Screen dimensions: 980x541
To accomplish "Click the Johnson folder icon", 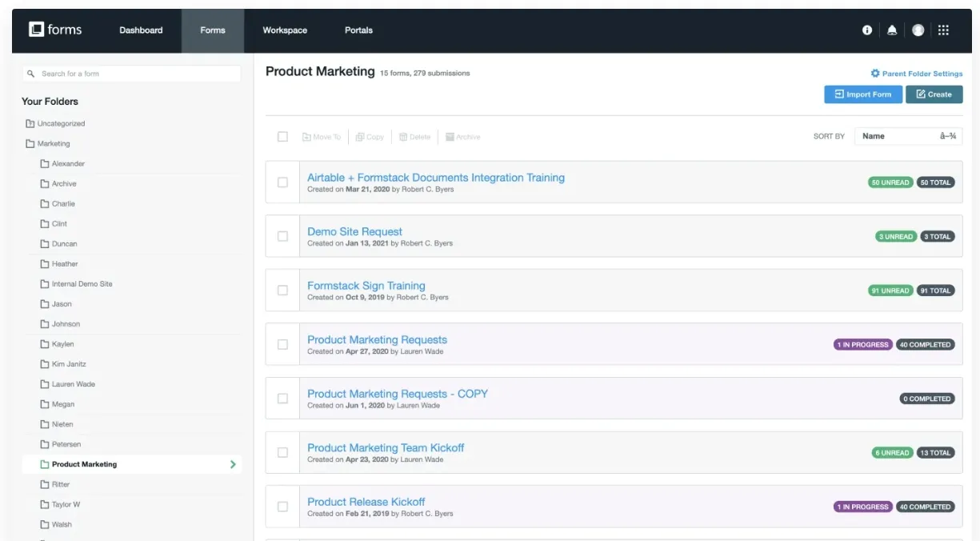I will (45, 324).
